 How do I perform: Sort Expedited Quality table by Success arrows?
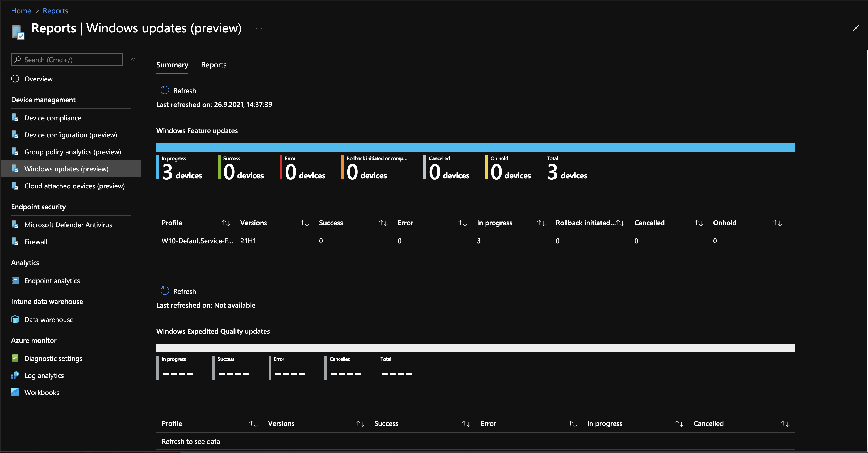point(466,424)
